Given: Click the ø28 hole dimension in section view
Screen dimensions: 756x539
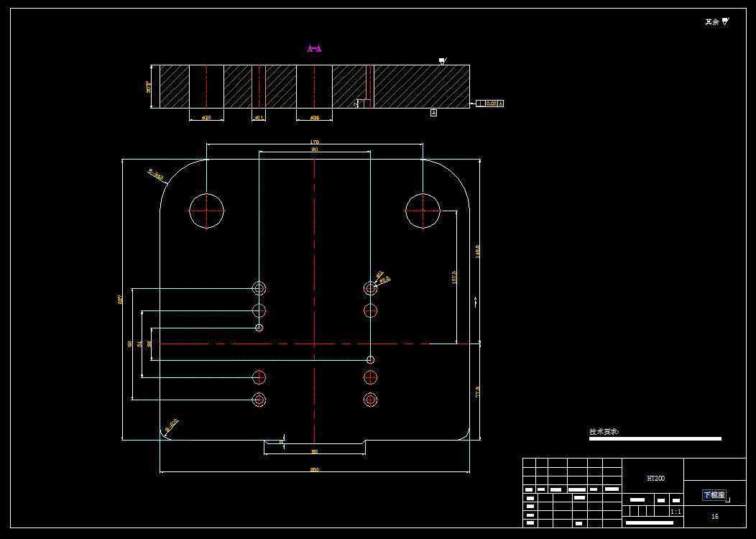Looking at the screenshot, I should (x=206, y=118).
